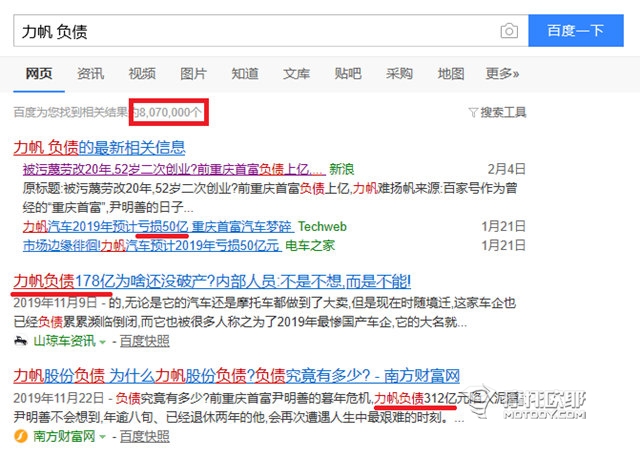Click the 百度一下 search button

tap(576, 31)
